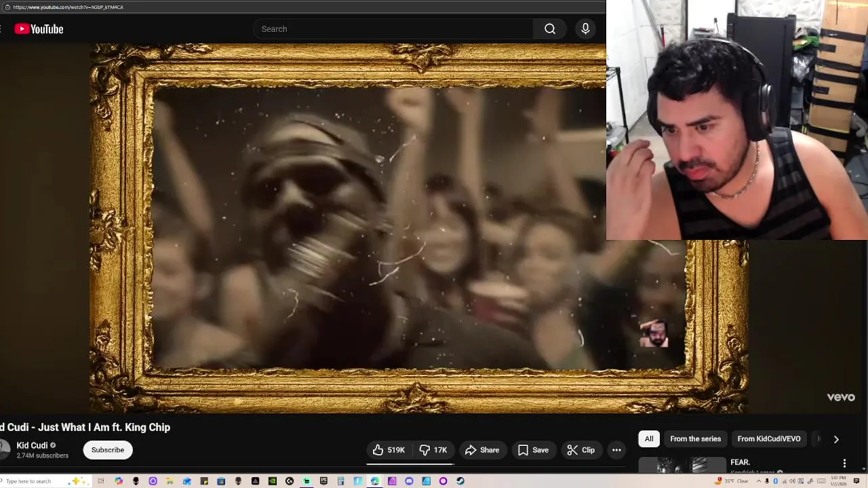
Task: Select the All filter chip
Action: [649, 439]
